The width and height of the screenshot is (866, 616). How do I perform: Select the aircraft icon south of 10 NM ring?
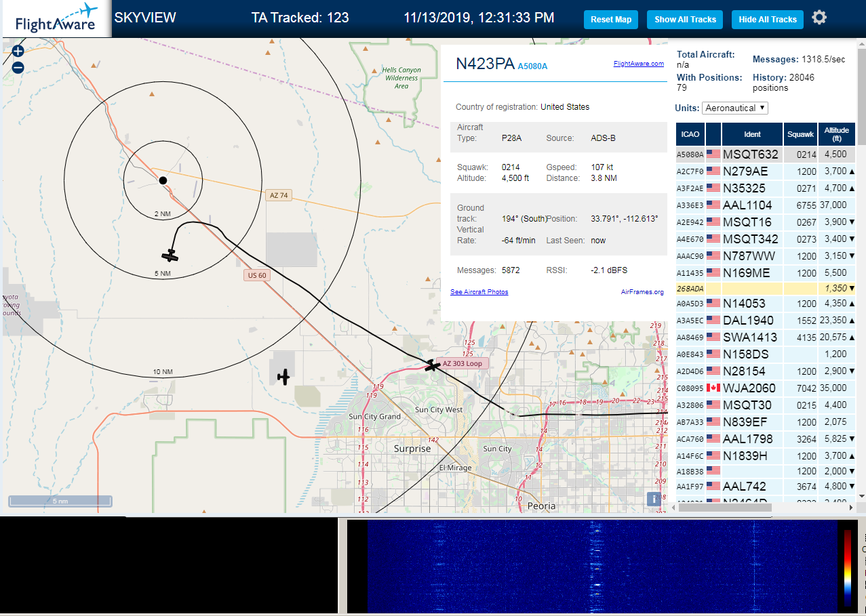tap(283, 376)
